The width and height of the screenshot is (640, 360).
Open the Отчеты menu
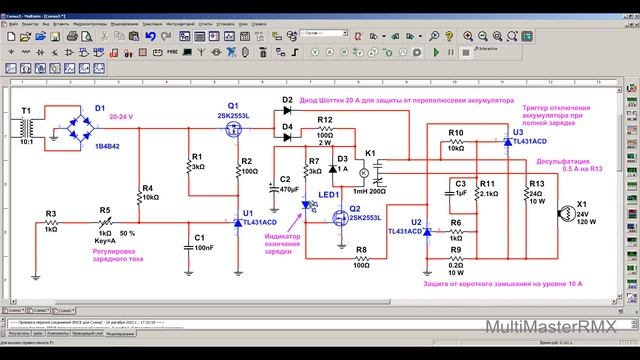205,24
